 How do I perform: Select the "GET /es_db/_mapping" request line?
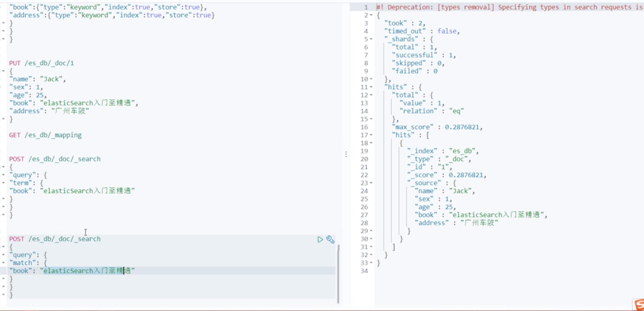click(x=45, y=135)
